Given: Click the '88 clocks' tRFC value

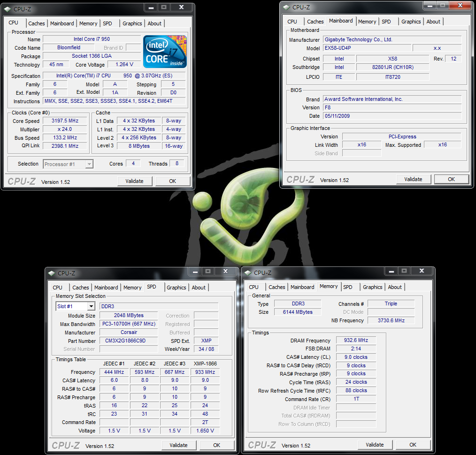Looking at the screenshot, I should pyautogui.click(x=356, y=390).
